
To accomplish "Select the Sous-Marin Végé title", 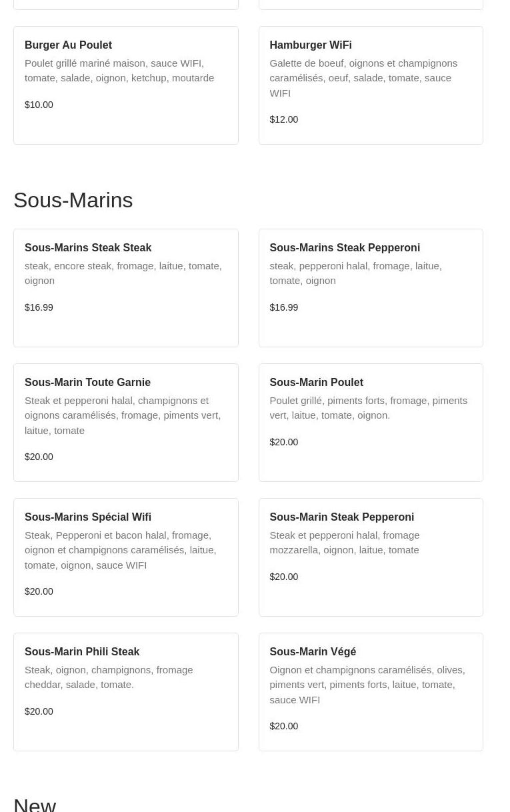I will point(313,651).
